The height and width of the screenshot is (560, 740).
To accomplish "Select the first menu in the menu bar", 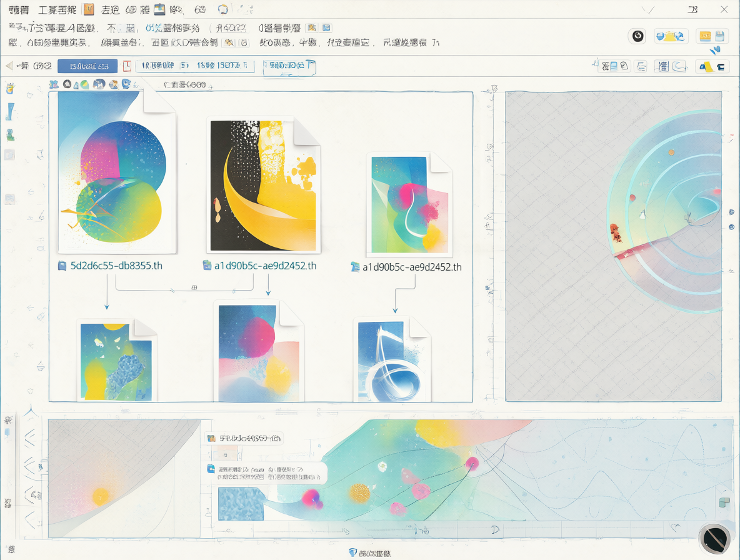I will pos(19,10).
